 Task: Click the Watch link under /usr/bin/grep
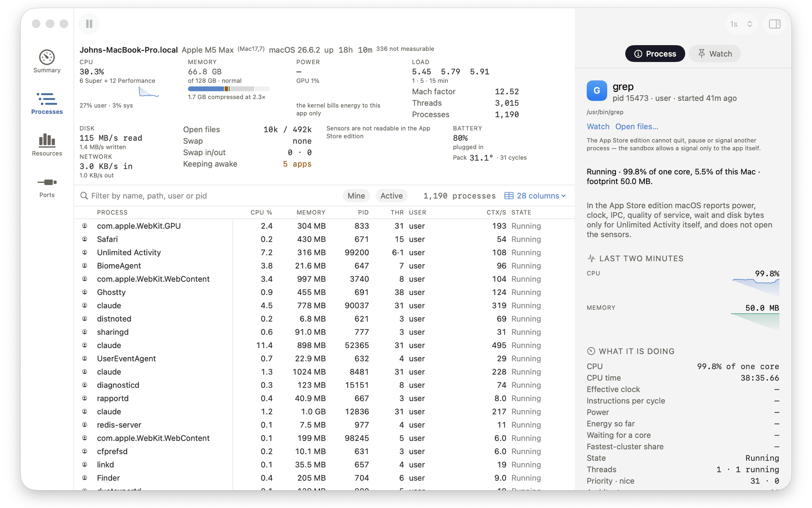pos(598,126)
